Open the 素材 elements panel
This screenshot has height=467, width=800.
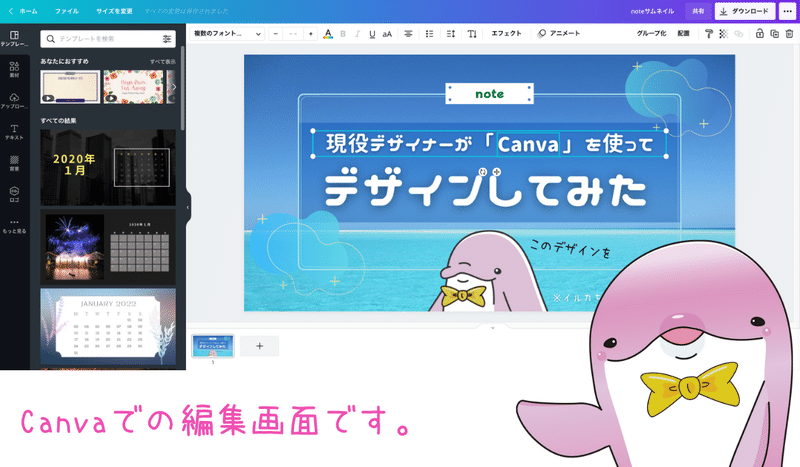point(14,69)
